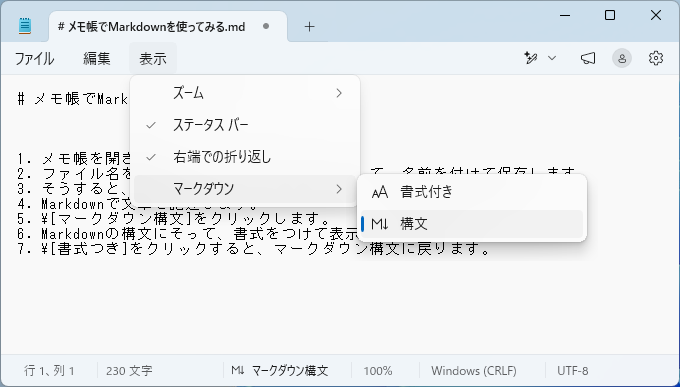Open the account profile icon
680x387 pixels.
[x=622, y=58]
